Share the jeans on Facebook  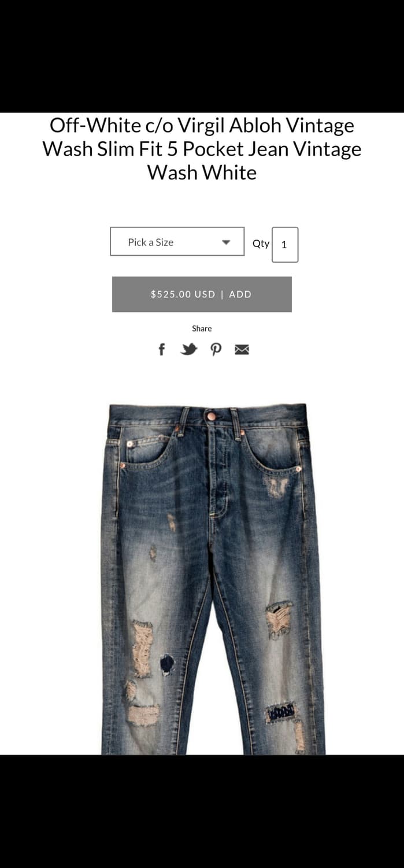pos(162,350)
